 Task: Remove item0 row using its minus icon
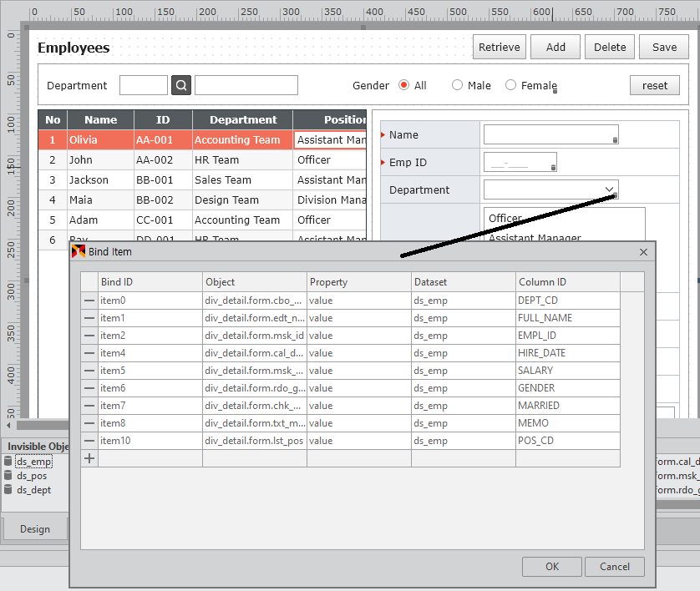coord(89,301)
